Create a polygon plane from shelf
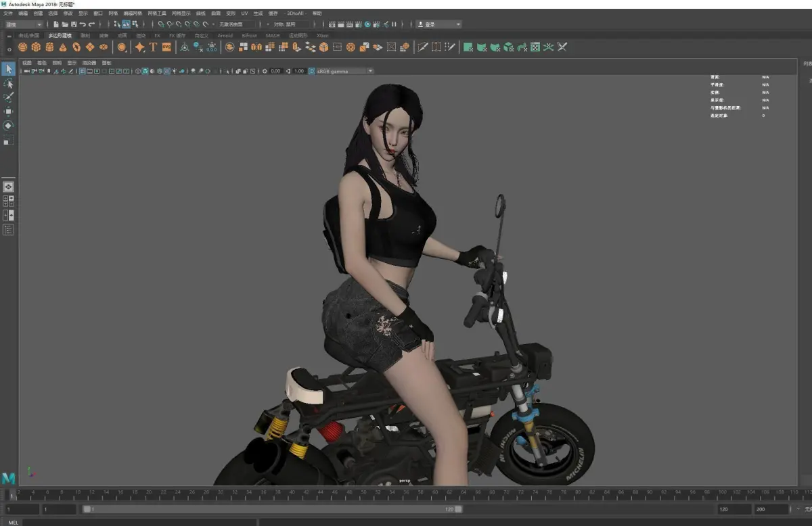Image resolution: width=812 pixels, height=526 pixels. [90, 47]
